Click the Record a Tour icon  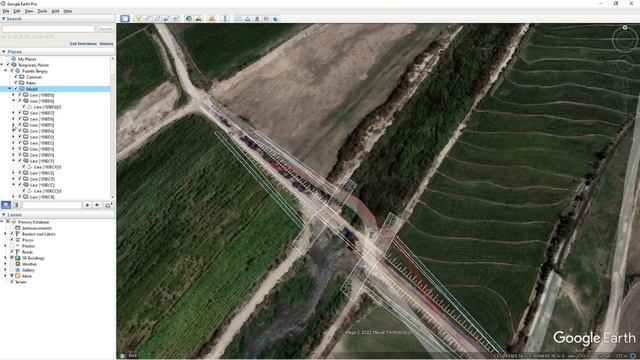(176, 19)
